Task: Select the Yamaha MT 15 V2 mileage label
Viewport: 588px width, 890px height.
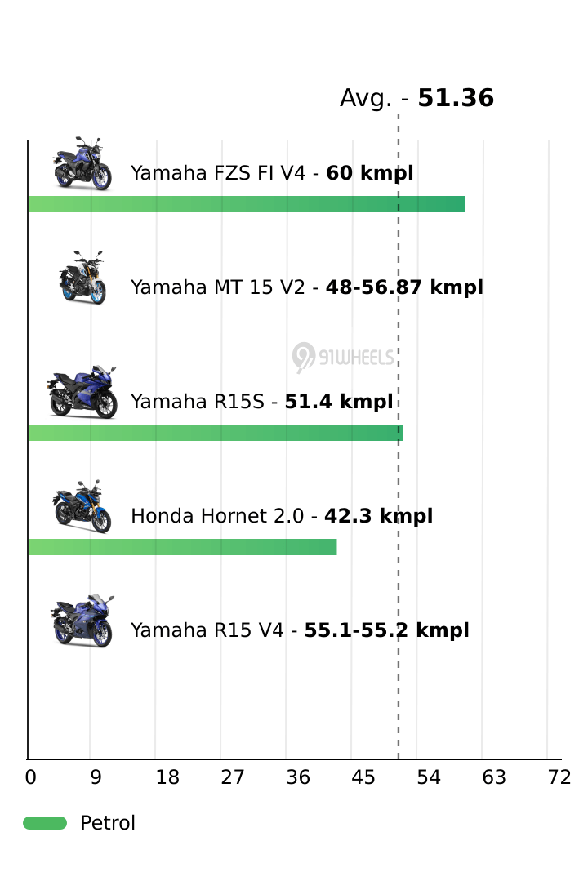Action: tap(307, 287)
